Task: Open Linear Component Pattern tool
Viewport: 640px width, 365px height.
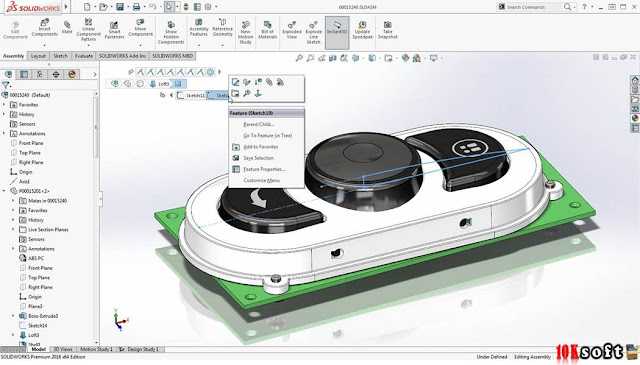Action: [88, 29]
